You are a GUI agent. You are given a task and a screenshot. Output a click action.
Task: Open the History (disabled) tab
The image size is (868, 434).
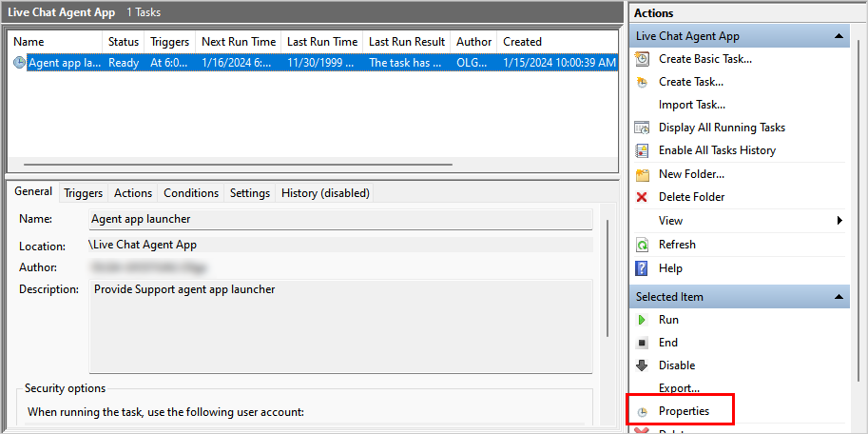click(325, 193)
